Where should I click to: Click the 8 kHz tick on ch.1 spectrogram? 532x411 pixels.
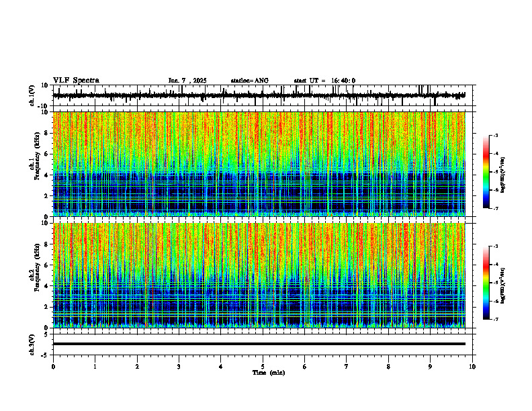click(x=47, y=133)
